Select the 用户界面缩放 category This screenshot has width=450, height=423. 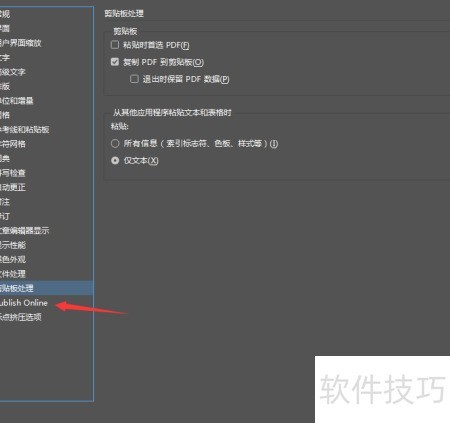(x=46, y=43)
